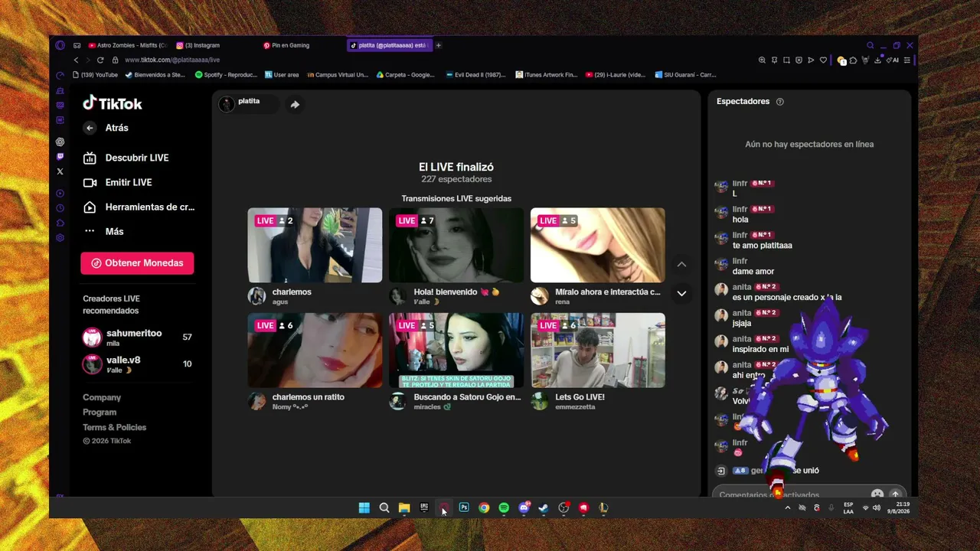Open Discord from the taskbar
Image resolution: width=980 pixels, height=551 pixels.
pos(524,507)
